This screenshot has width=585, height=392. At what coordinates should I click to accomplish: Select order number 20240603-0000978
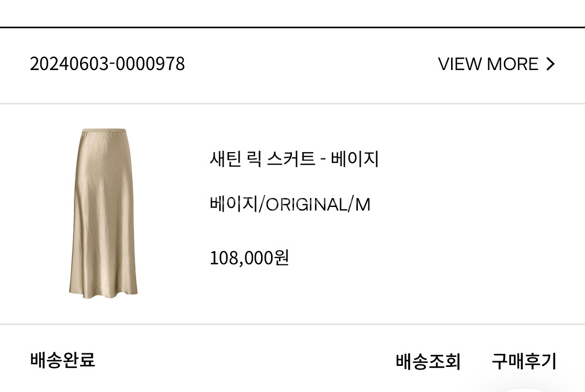pos(107,64)
